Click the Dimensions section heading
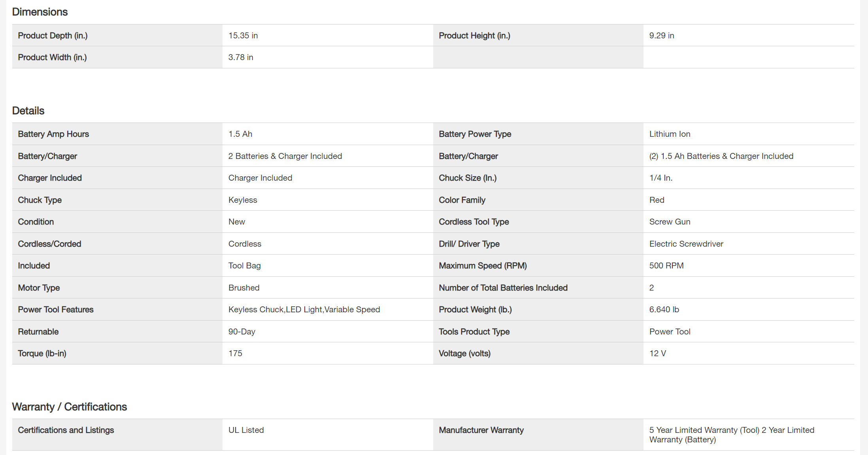This screenshot has width=868, height=455. tap(40, 12)
